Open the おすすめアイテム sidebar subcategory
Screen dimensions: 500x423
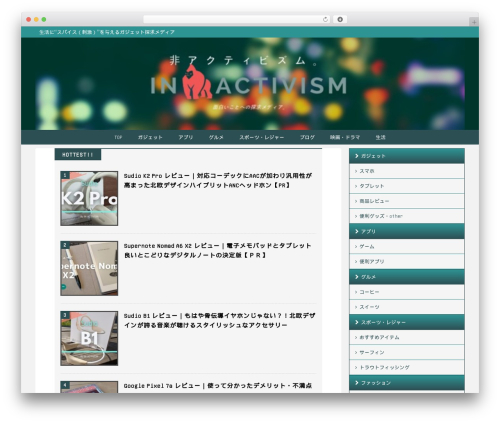click(x=407, y=337)
